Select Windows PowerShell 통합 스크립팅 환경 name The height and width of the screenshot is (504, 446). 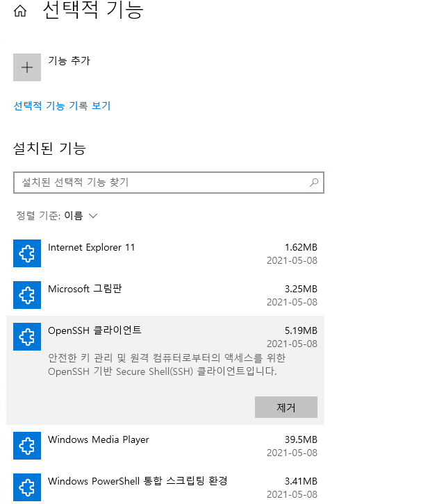click(138, 481)
